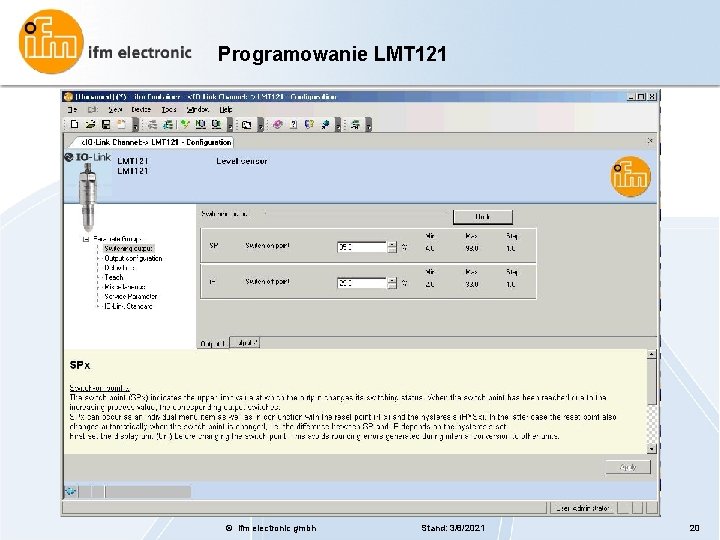This screenshot has width=720, height=540.
Task: Click the question mark help toolbar icon
Action: (294, 124)
